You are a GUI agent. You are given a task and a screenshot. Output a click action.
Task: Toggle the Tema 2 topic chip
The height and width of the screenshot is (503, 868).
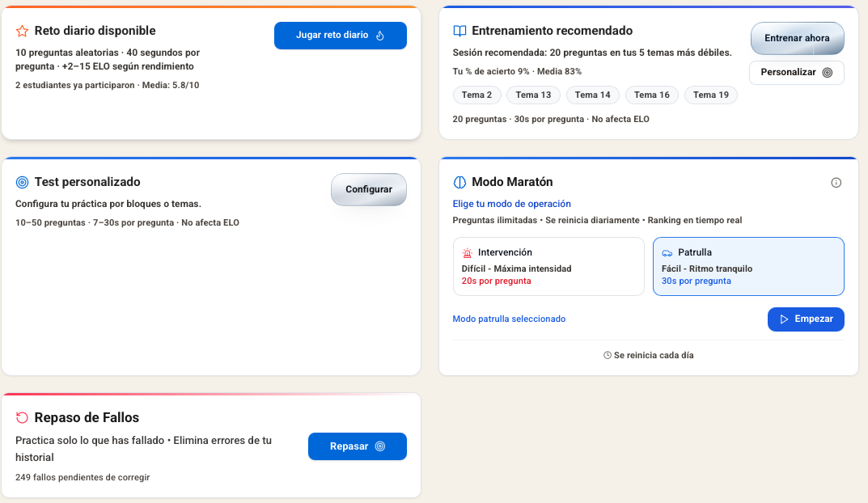(476, 95)
